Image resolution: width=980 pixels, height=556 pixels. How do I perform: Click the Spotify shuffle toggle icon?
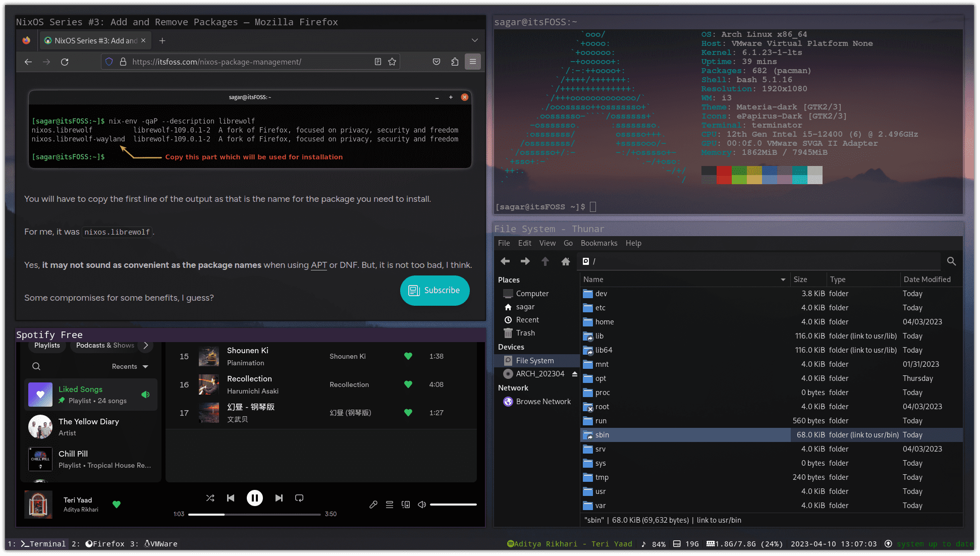point(209,498)
